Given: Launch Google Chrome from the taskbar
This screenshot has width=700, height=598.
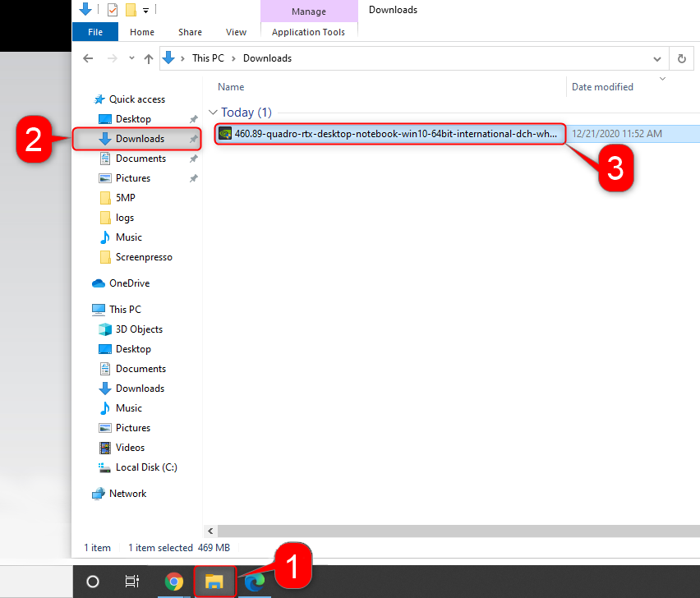Looking at the screenshot, I should pos(173,582).
